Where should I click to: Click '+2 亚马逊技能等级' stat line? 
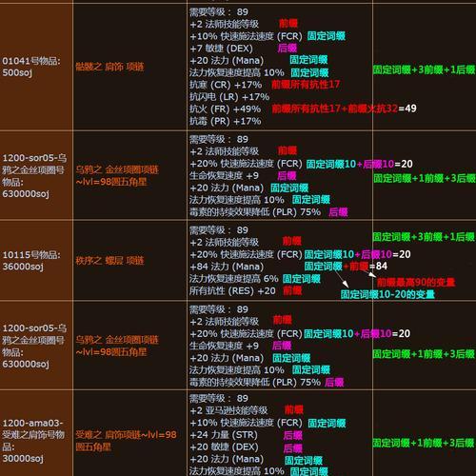pos(228,410)
